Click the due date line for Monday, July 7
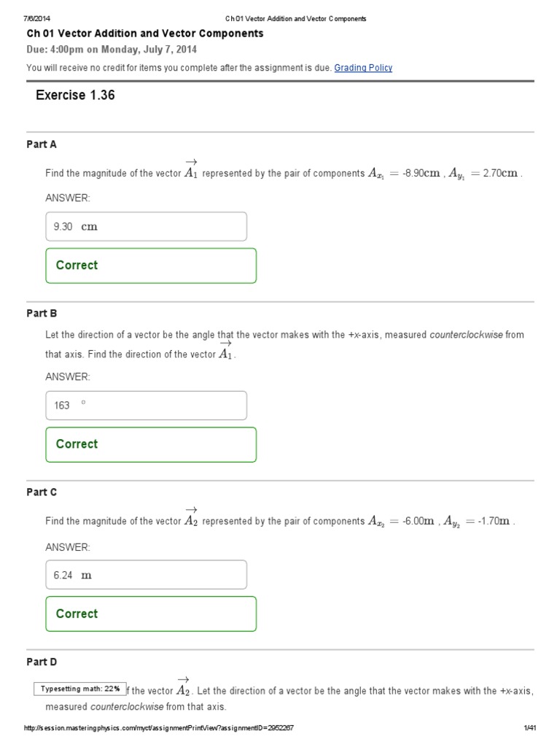The height and width of the screenshot is (747, 560). (x=112, y=50)
